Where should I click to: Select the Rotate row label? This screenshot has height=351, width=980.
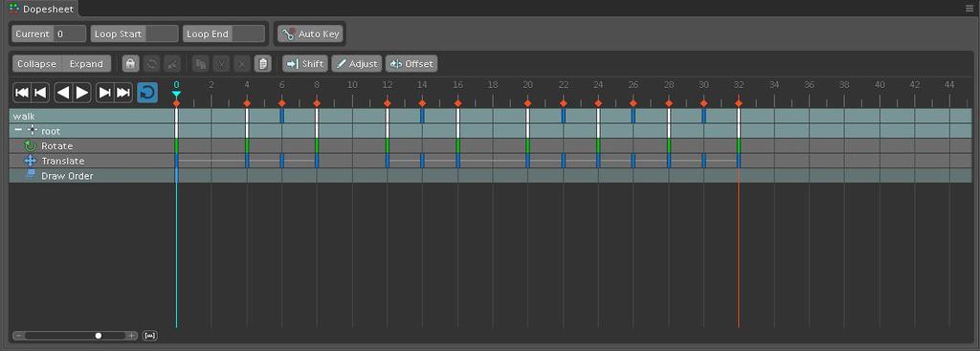pos(56,146)
